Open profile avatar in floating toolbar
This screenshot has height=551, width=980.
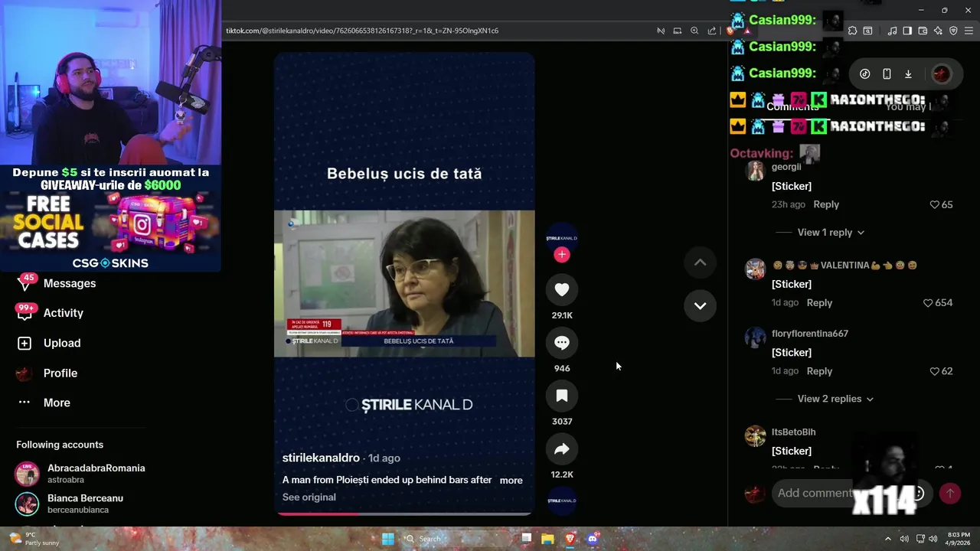pyautogui.click(x=941, y=74)
